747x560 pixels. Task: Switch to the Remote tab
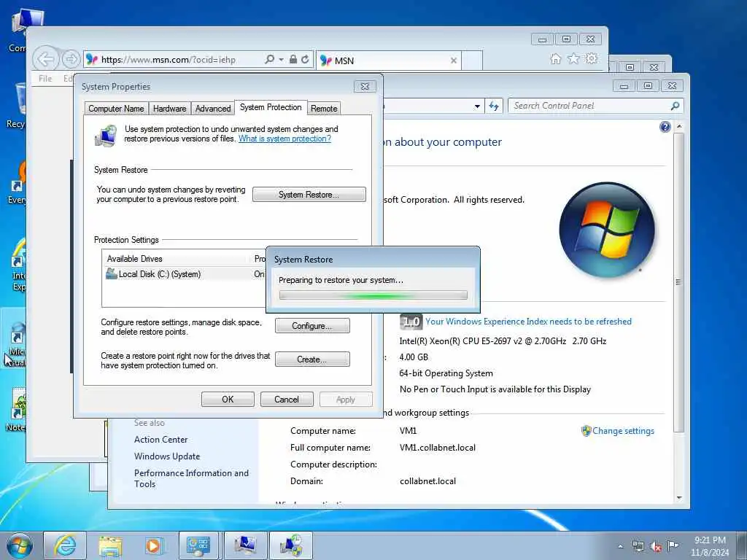pos(324,109)
